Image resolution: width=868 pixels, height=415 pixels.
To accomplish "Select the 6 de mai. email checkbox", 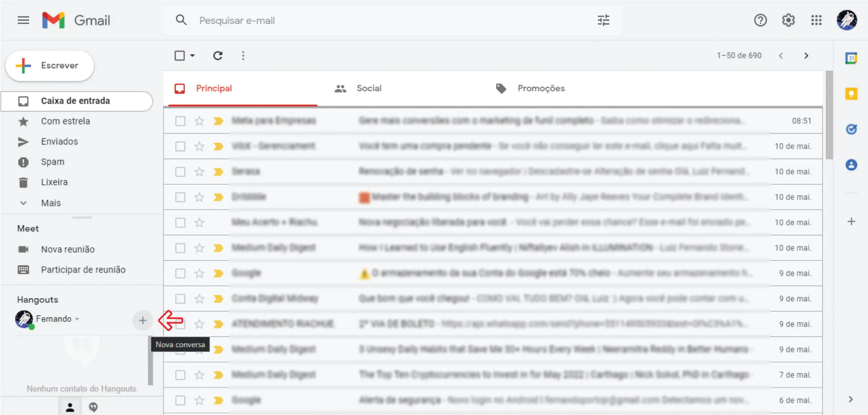I will 180,400.
